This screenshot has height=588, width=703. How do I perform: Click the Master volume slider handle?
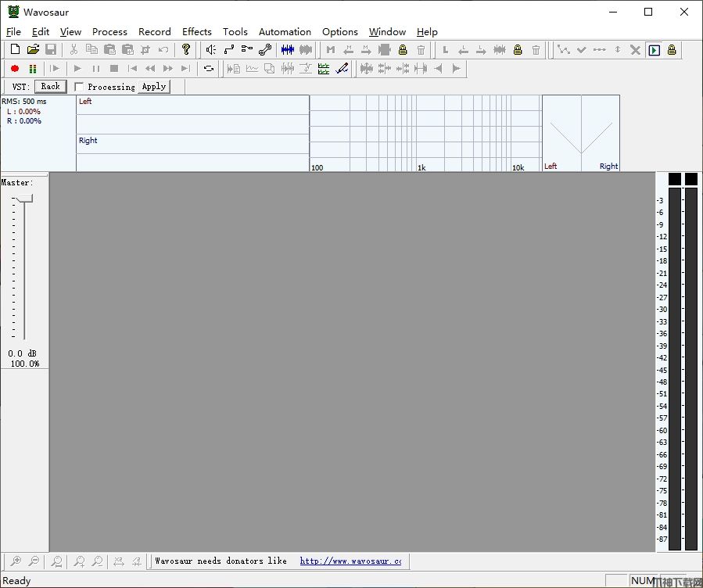(24, 199)
